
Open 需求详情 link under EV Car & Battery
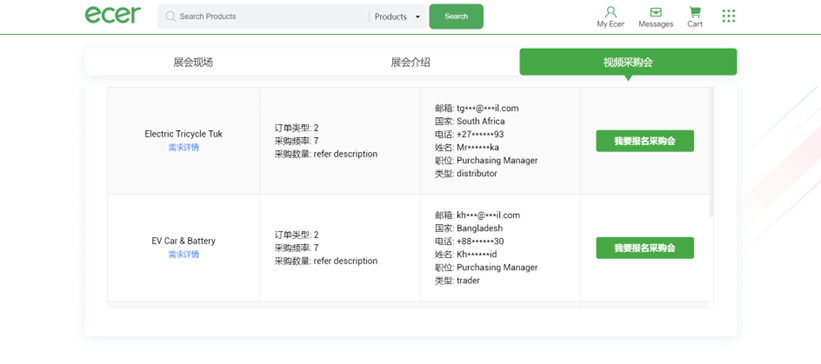click(x=183, y=255)
